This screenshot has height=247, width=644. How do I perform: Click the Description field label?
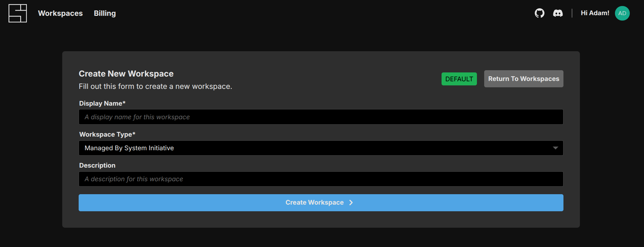click(x=97, y=165)
